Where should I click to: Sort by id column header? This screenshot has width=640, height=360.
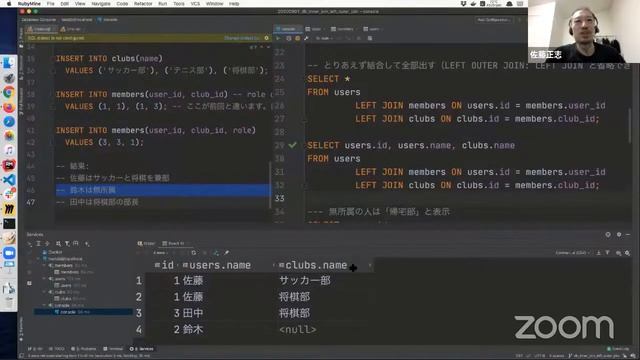pos(164,265)
